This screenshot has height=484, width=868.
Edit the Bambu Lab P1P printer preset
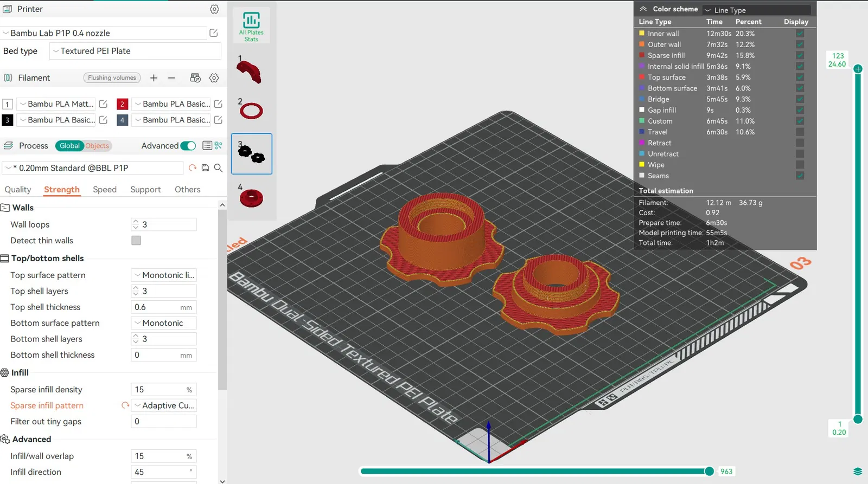(214, 33)
